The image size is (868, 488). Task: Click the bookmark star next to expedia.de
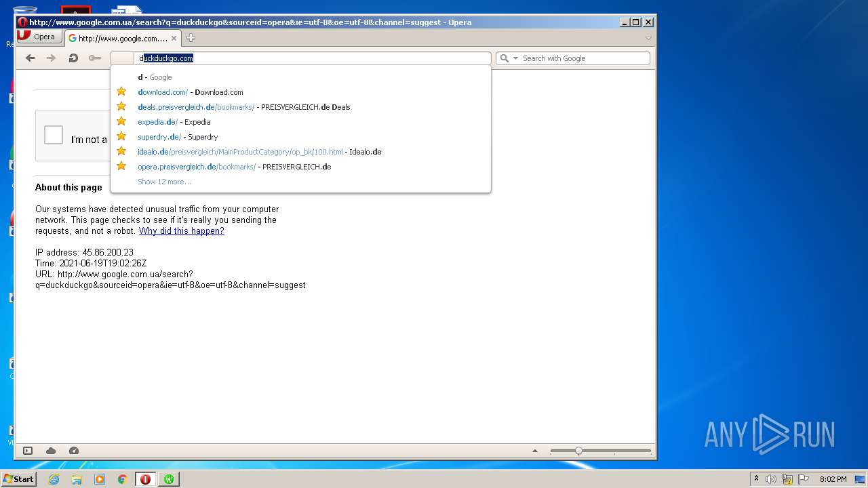[121, 121]
